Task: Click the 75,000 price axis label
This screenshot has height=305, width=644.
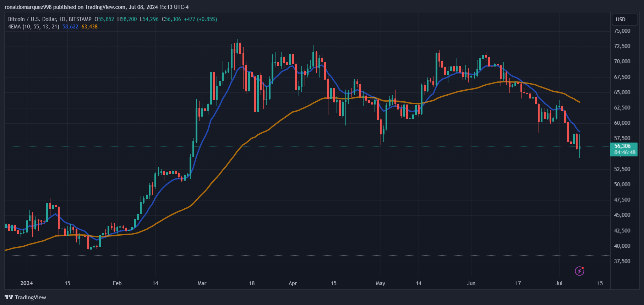Action: pos(622,31)
